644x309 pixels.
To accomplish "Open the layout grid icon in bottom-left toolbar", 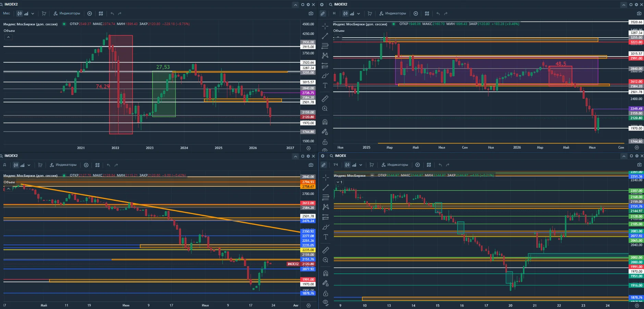I will (x=97, y=165).
